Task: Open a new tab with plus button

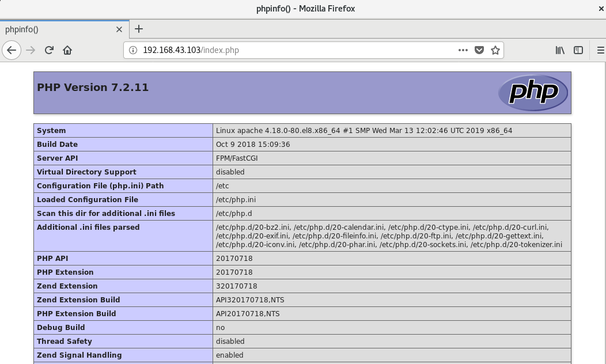Action: [139, 29]
